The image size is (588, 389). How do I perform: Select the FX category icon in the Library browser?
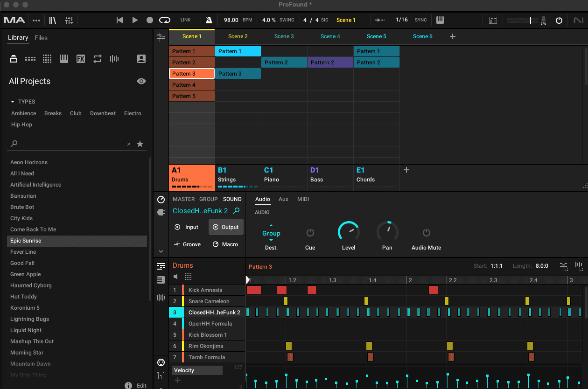[x=80, y=59]
